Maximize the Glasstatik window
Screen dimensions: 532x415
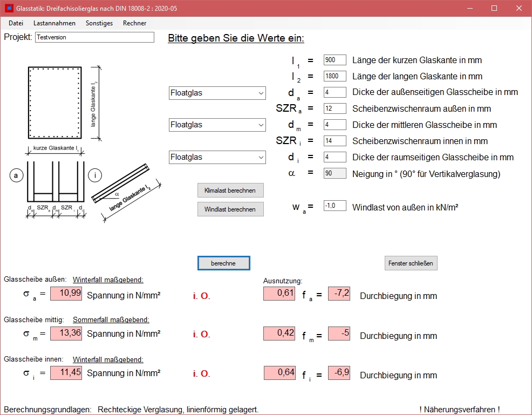coord(494,8)
